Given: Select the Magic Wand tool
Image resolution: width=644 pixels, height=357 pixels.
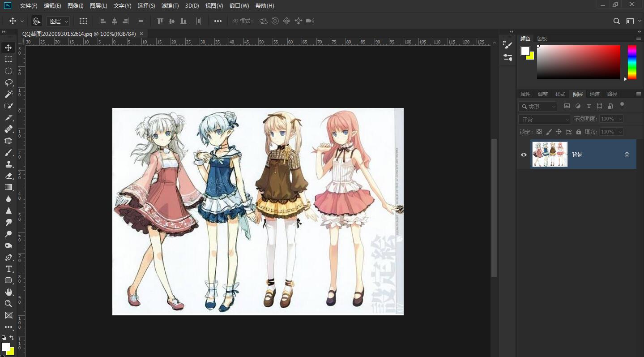Looking at the screenshot, I should [x=9, y=94].
